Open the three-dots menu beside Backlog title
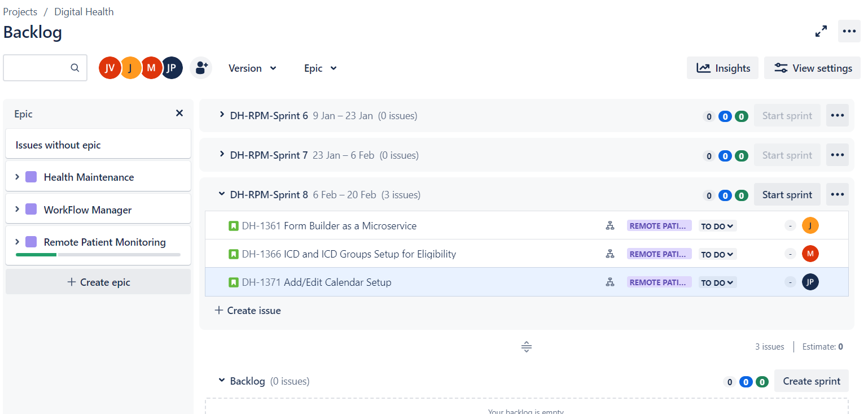Screen dimensions: 868x414 click(x=849, y=32)
